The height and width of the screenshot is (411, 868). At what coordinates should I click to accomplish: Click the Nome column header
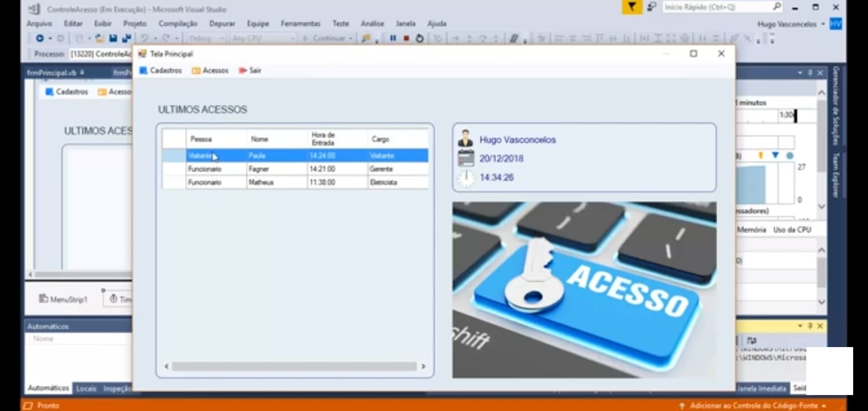(277, 139)
